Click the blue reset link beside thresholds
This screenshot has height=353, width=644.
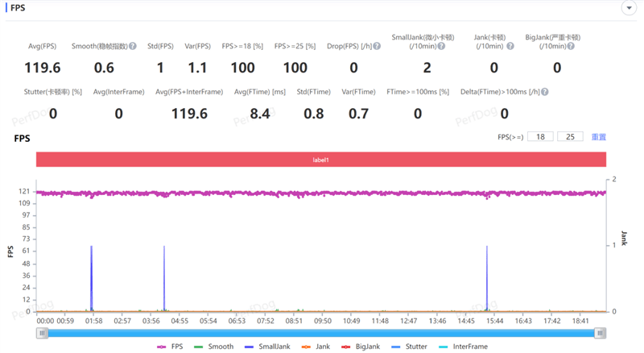pyautogui.click(x=598, y=136)
